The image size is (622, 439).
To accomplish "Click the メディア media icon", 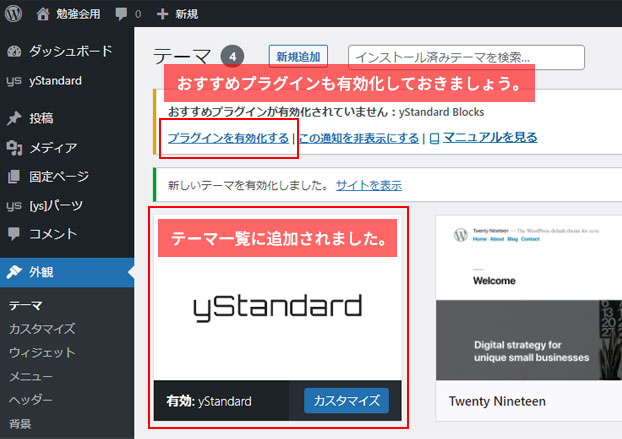I will (14, 148).
